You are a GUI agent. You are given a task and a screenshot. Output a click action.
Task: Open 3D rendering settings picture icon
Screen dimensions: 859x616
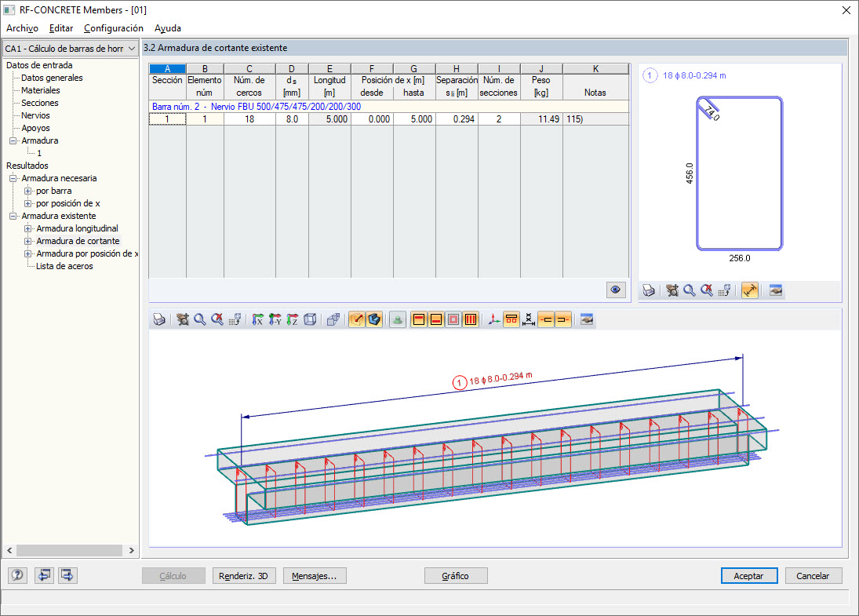pyautogui.click(x=587, y=319)
